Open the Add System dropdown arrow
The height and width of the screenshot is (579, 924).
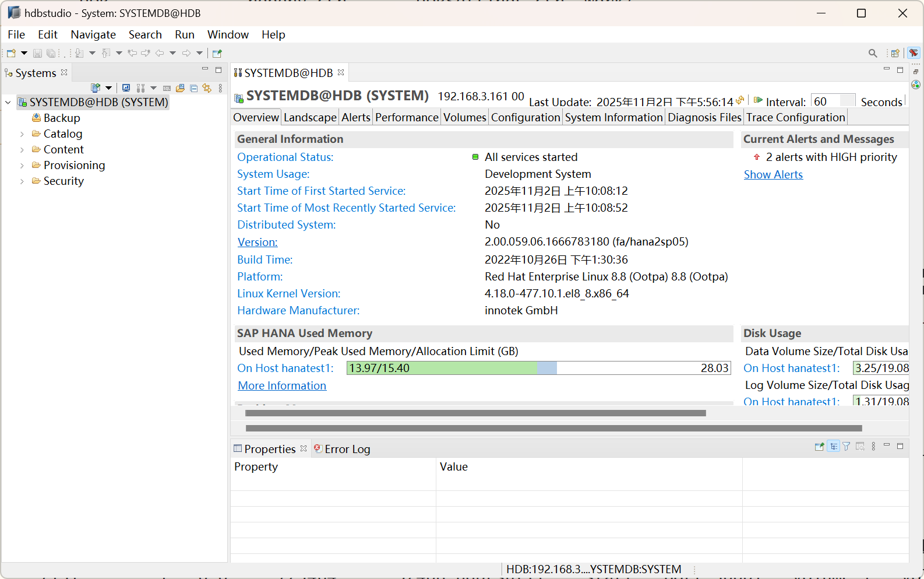108,88
